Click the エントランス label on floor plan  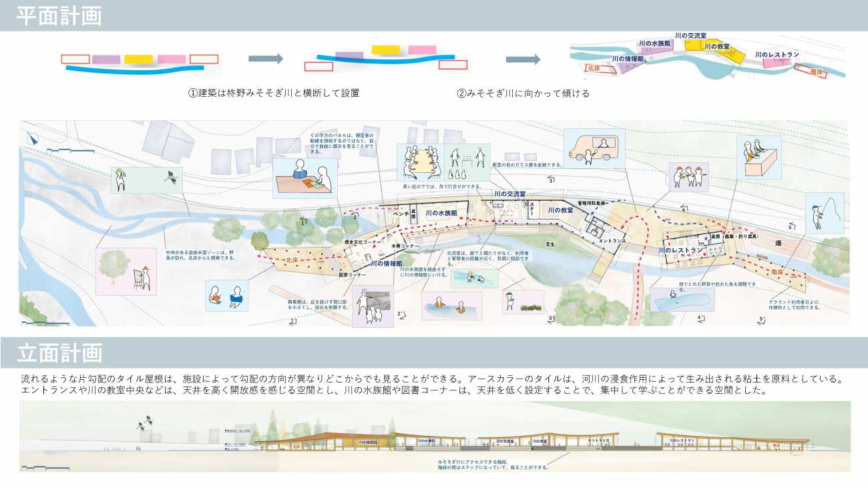[612, 240]
